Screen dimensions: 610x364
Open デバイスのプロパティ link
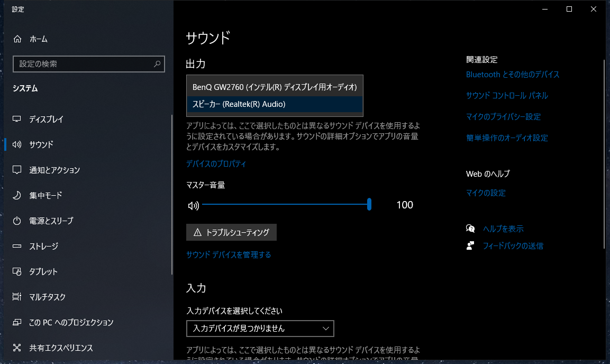216,164
